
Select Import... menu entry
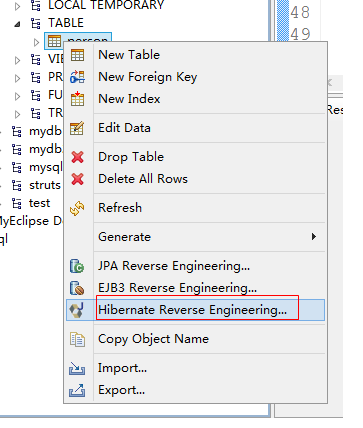click(x=195, y=368)
